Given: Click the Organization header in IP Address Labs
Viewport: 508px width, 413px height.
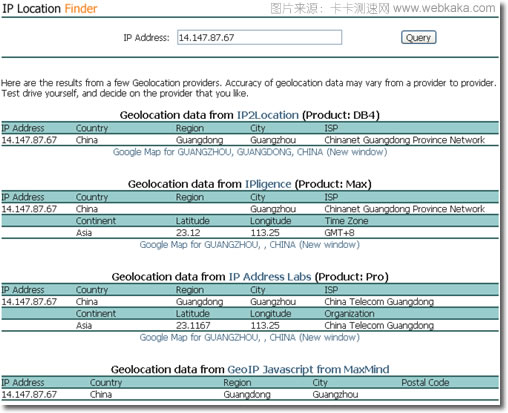Looking at the screenshot, I should [349, 314].
